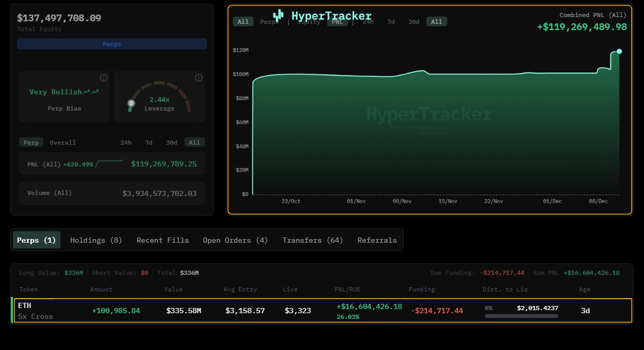Select 7d range in chart header
644x350 pixels.
[x=391, y=22]
